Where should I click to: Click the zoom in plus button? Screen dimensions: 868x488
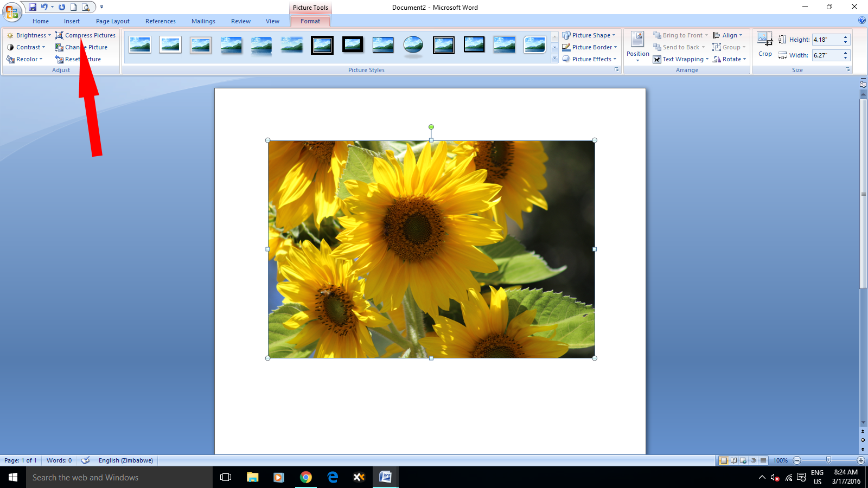pos(860,460)
